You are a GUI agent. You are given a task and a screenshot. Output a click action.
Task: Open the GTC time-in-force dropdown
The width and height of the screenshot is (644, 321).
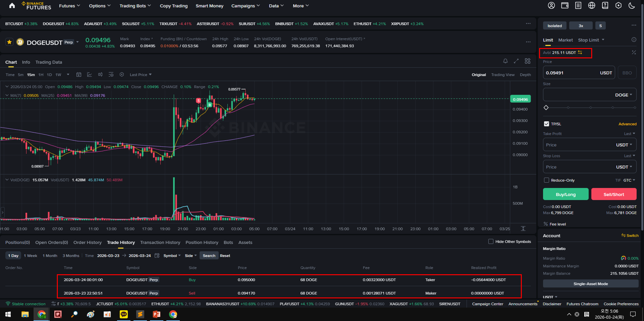pos(629,180)
